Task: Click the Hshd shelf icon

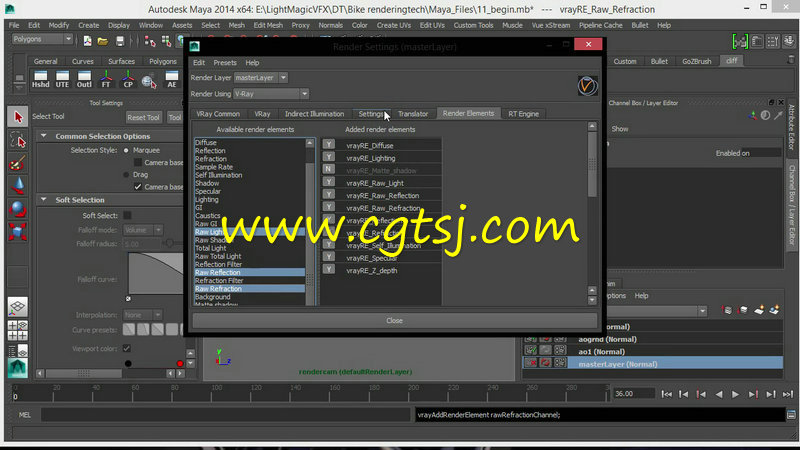Action: (x=40, y=80)
